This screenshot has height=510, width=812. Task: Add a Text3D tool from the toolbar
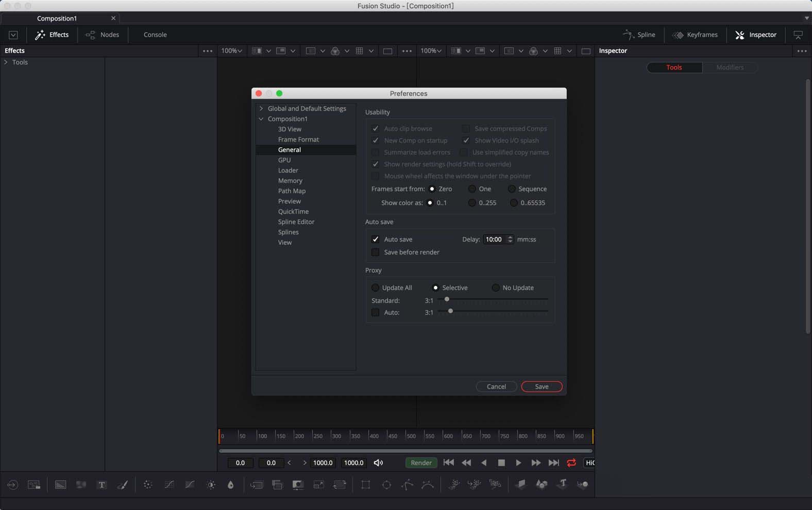pos(563,484)
